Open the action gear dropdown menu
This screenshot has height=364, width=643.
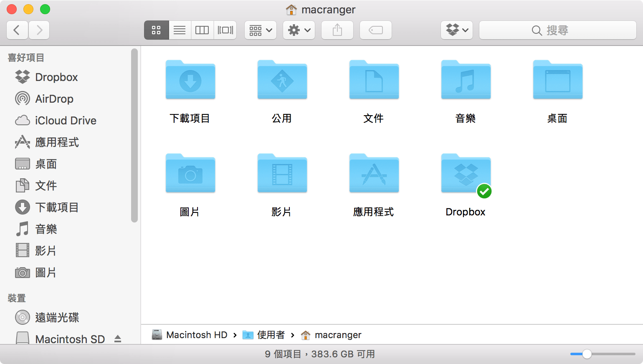(x=299, y=30)
